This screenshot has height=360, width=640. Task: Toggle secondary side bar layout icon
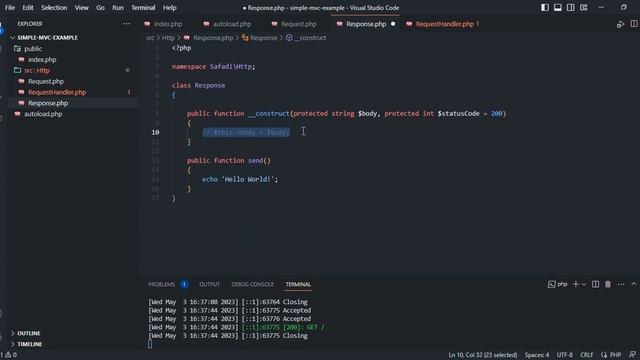tap(571, 7)
